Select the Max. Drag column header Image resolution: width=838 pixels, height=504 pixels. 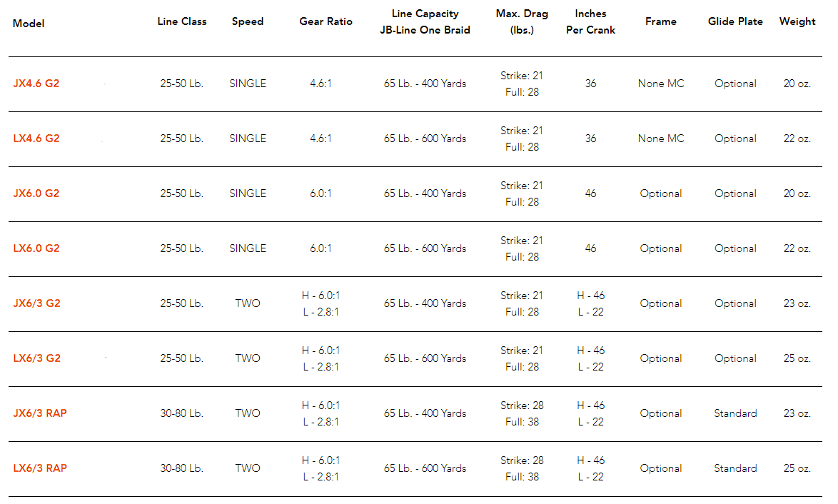523,22
